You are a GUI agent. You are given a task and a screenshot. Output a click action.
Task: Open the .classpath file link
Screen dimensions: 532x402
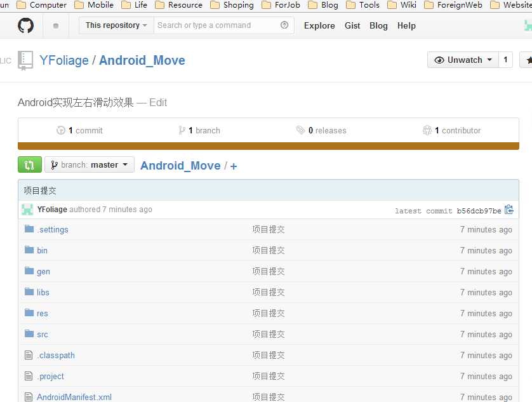[x=56, y=355]
